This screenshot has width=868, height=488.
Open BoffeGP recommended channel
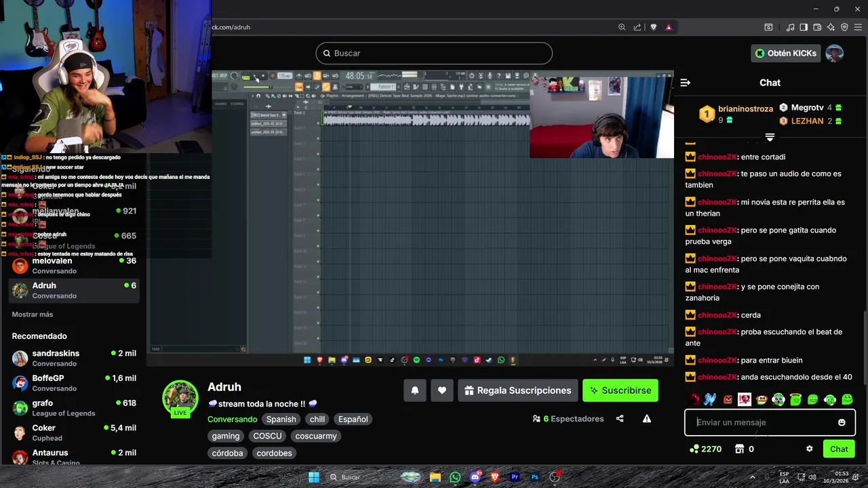coord(73,383)
